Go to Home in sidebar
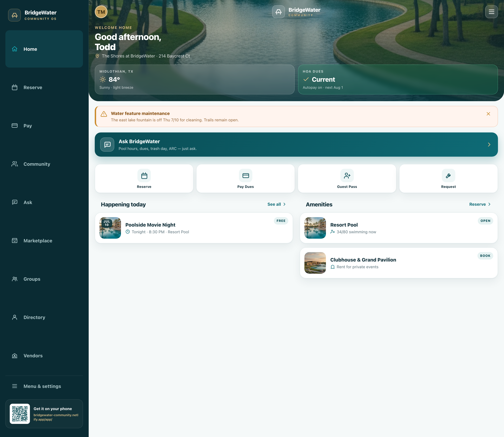504x437 pixels. tap(44, 49)
